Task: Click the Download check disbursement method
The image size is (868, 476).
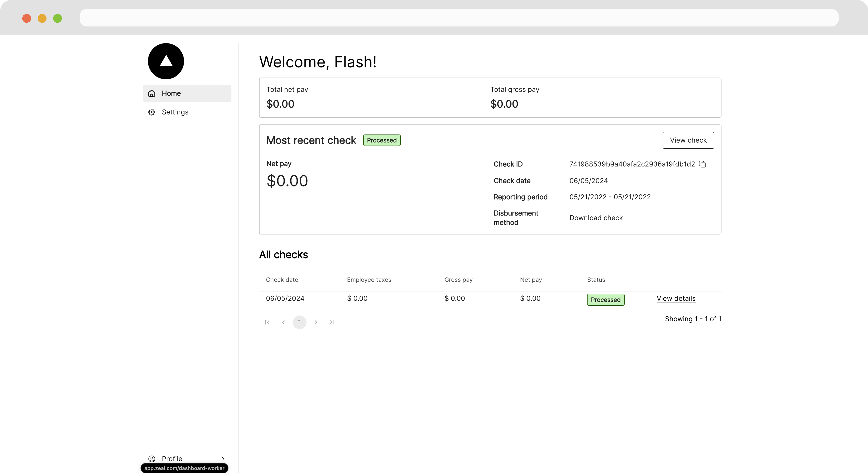Action: coord(596,218)
